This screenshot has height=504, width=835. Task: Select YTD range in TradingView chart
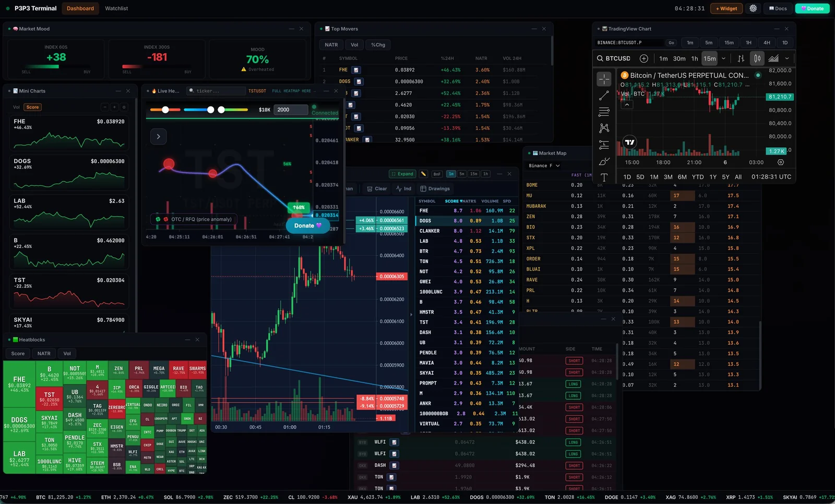[698, 177]
